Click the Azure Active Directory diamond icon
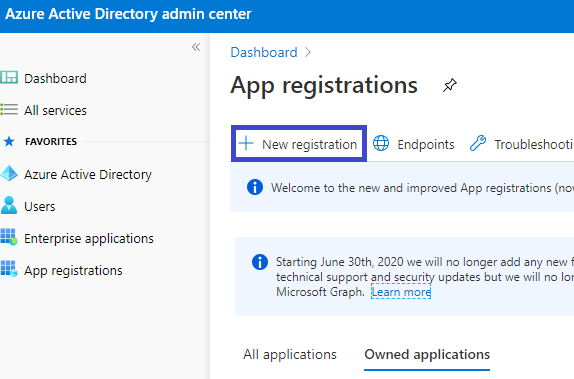The image size is (574, 379). [9, 174]
